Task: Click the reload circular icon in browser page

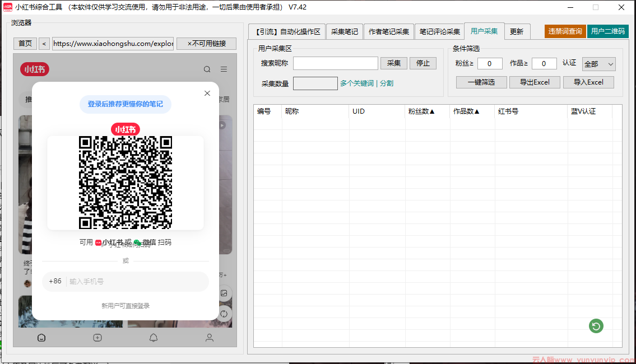Action: [x=224, y=314]
